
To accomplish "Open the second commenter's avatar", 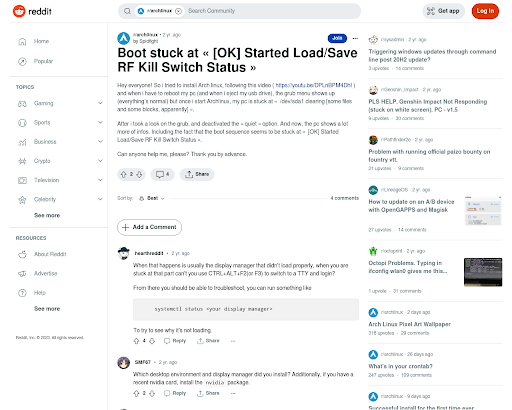I will (x=123, y=362).
